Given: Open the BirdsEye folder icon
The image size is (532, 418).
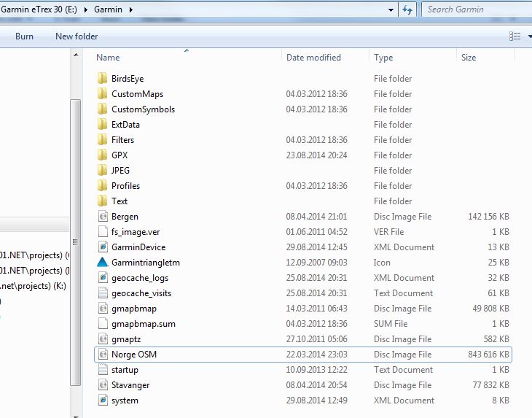Looking at the screenshot, I should click(102, 79).
